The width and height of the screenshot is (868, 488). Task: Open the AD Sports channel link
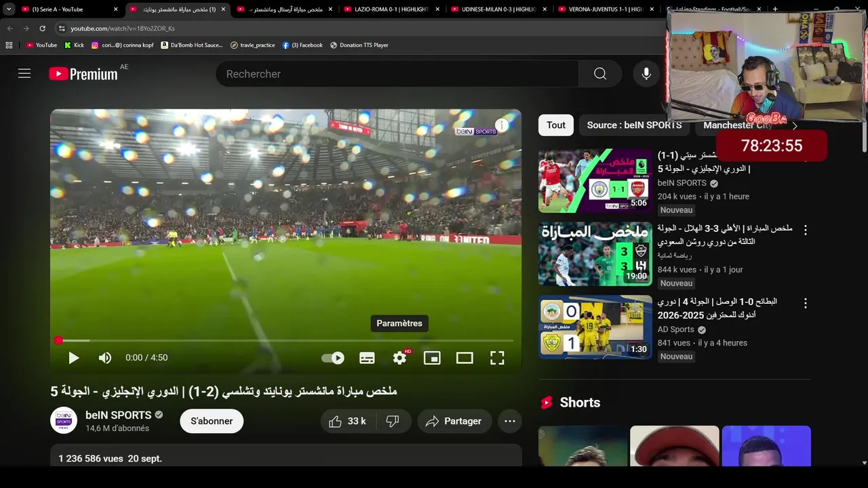coord(675,329)
